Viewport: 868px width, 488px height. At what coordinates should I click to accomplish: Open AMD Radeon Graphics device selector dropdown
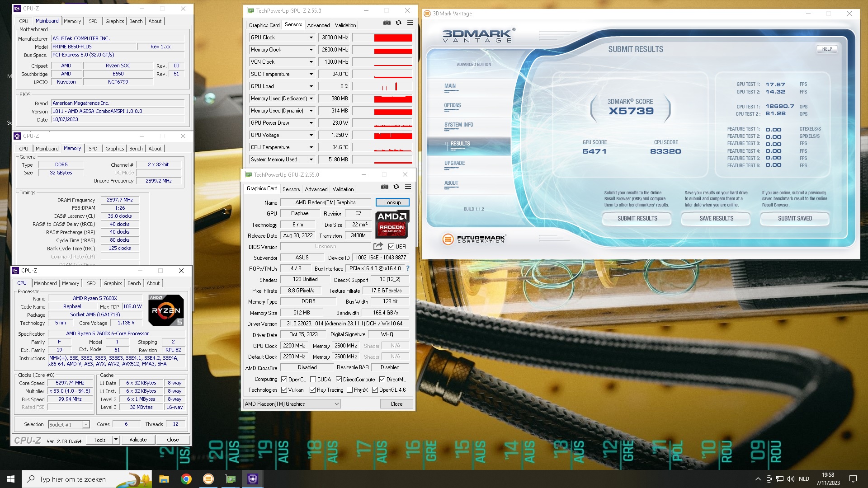click(x=292, y=404)
